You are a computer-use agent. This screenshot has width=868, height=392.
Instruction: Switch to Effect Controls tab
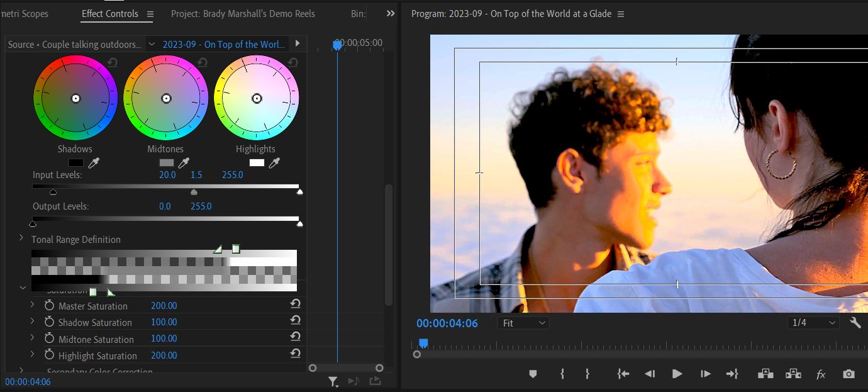tap(110, 13)
